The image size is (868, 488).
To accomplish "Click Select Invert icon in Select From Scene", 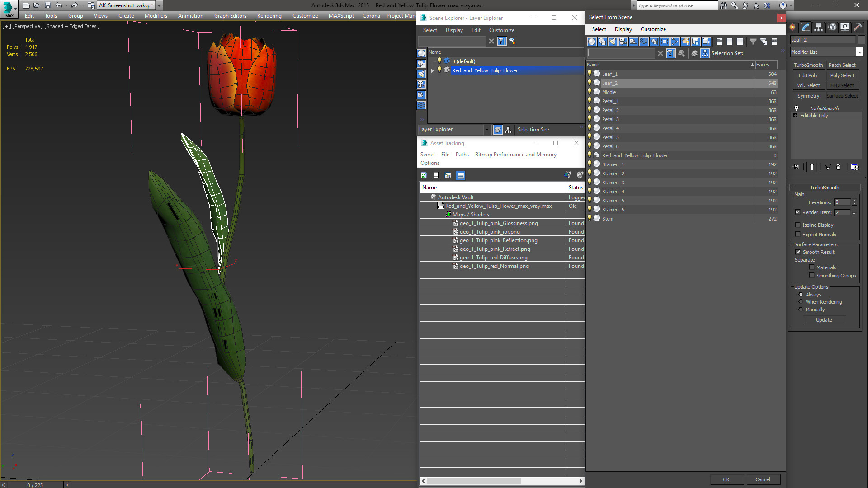I will (x=740, y=42).
